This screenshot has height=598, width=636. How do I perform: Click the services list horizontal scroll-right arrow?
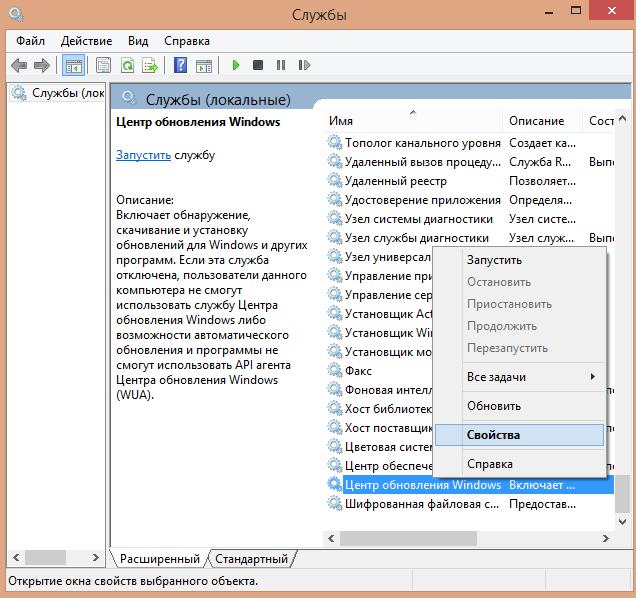(x=606, y=539)
